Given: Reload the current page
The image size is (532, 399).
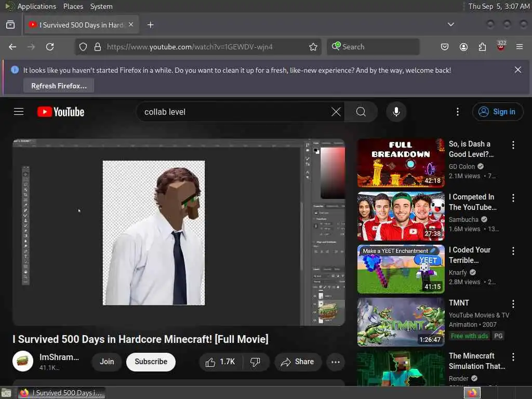Looking at the screenshot, I should pos(50,47).
